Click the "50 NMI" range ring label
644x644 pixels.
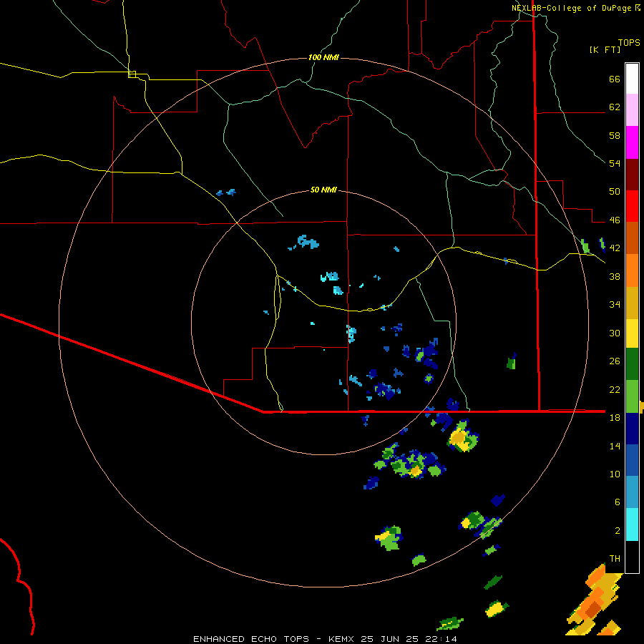click(323, 190)
